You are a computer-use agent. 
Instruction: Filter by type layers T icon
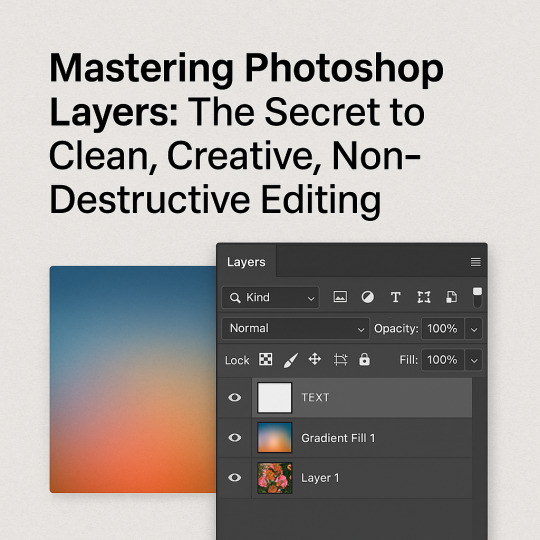coord(395,297)
